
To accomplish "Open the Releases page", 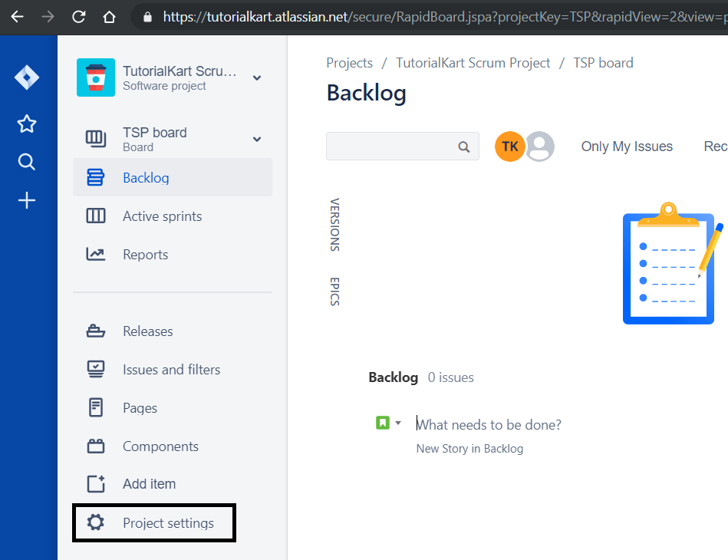I will [x=148, y=331].
